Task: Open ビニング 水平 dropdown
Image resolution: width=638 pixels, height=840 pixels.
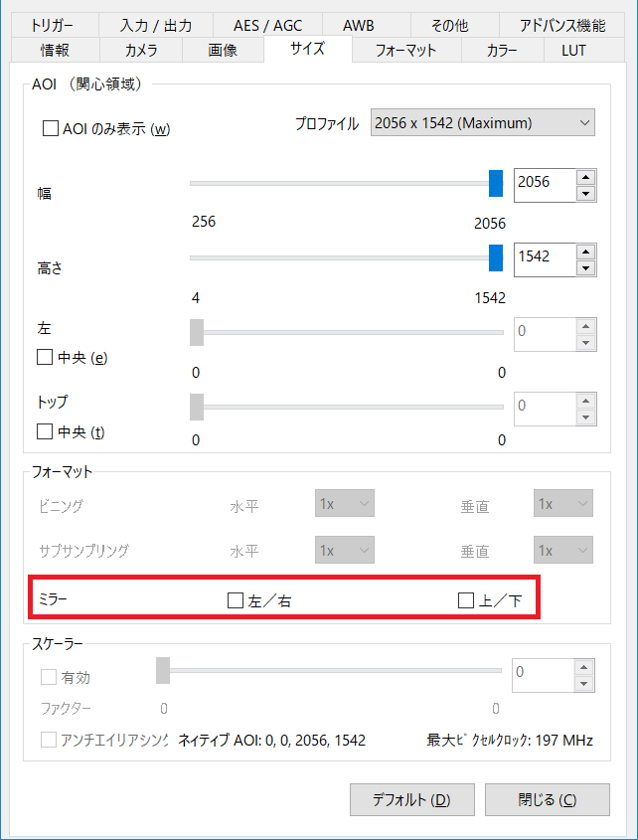Action: (345, 504)
